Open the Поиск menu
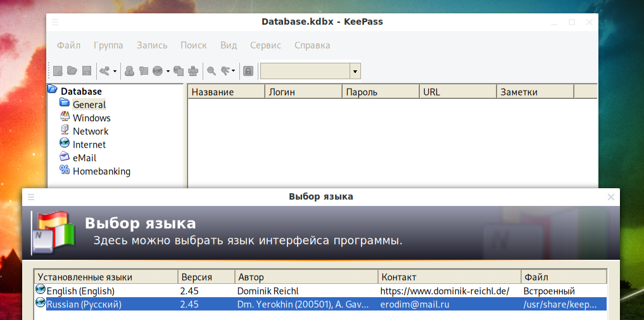The height and width of the screenshot is (320, 644). [x=194, y=45]
